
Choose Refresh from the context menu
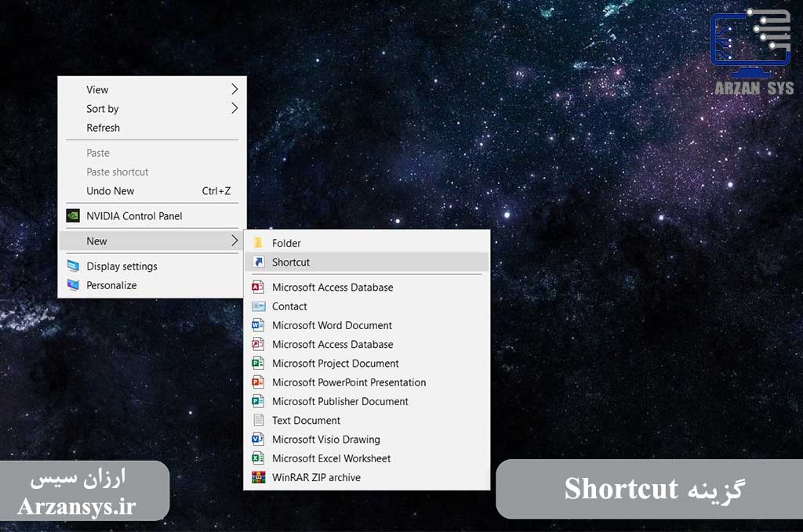pos(152,128)
